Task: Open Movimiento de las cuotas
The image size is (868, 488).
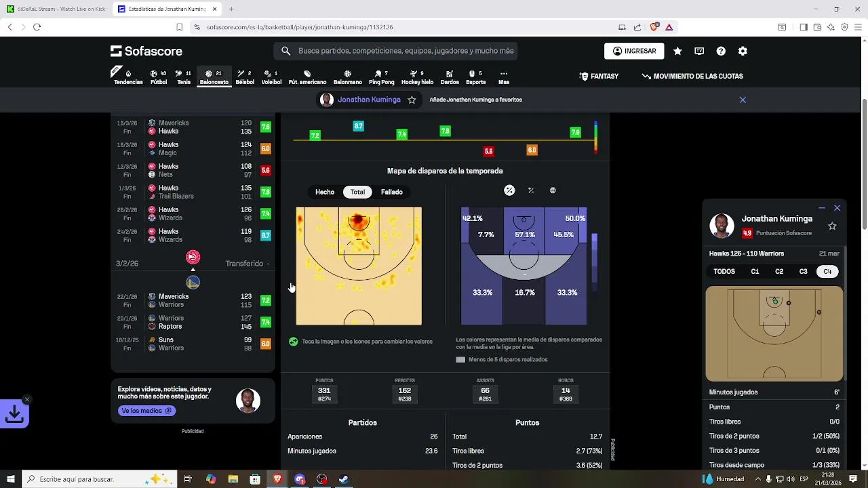Action: click(692, 77)
